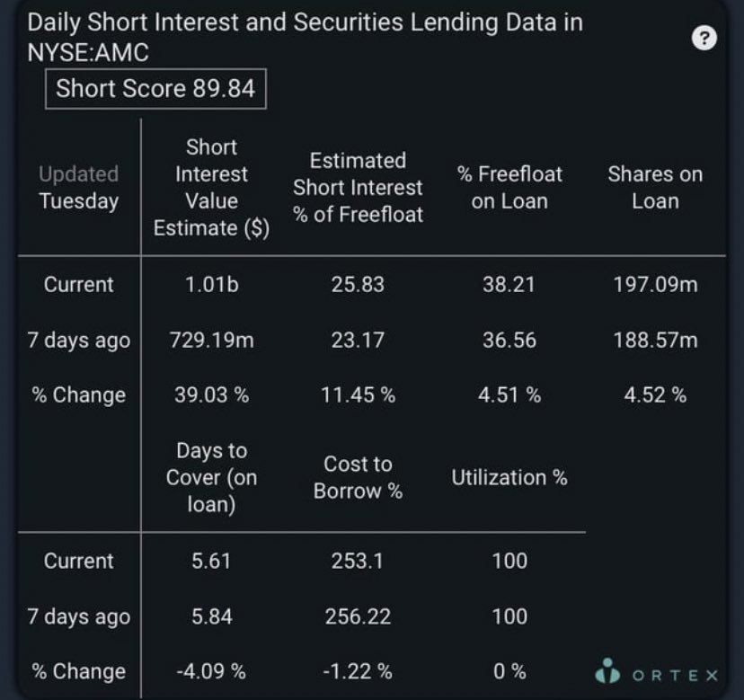Click current short interest value 1.01b
The height and width of the screenshot is (700, 744).
211,285
